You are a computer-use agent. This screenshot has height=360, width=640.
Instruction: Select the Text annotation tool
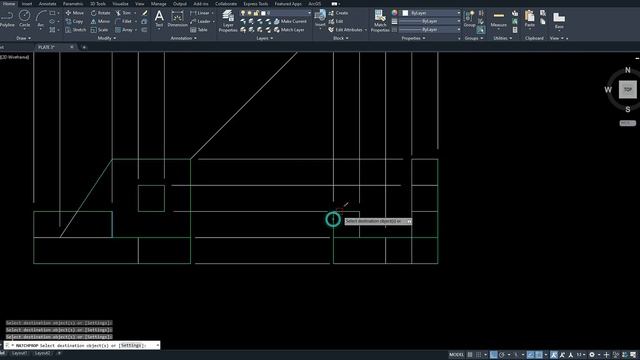point(159,19)
